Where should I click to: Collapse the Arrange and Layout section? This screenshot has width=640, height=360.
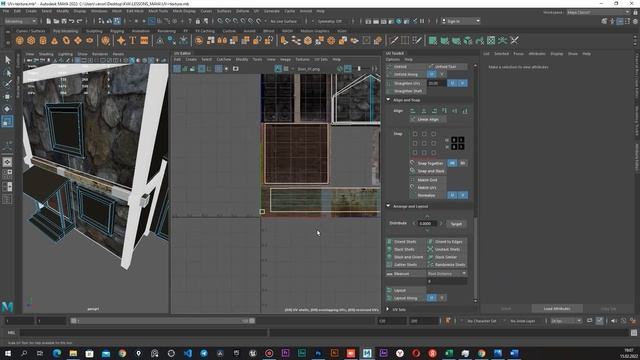[x=389, y=207]
